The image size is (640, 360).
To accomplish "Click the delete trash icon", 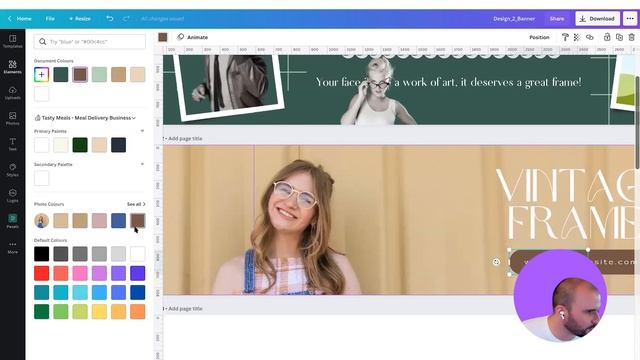I will click(631, 37).
